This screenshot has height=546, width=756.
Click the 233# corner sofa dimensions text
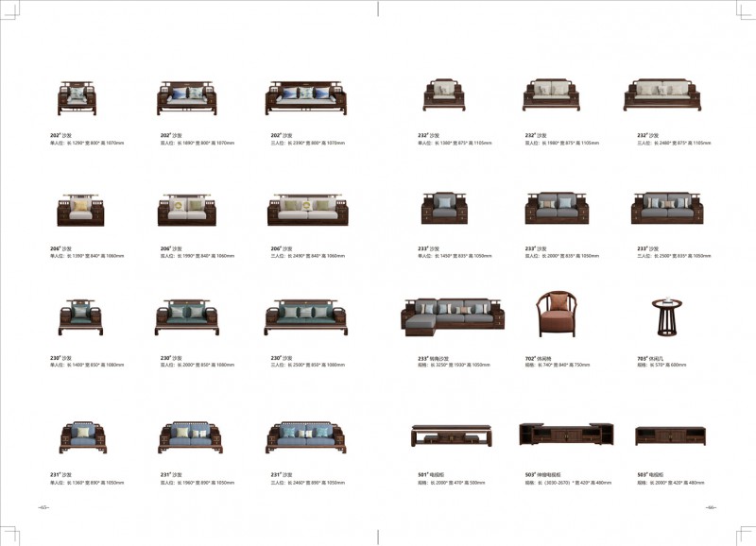[x=455, y=365]
